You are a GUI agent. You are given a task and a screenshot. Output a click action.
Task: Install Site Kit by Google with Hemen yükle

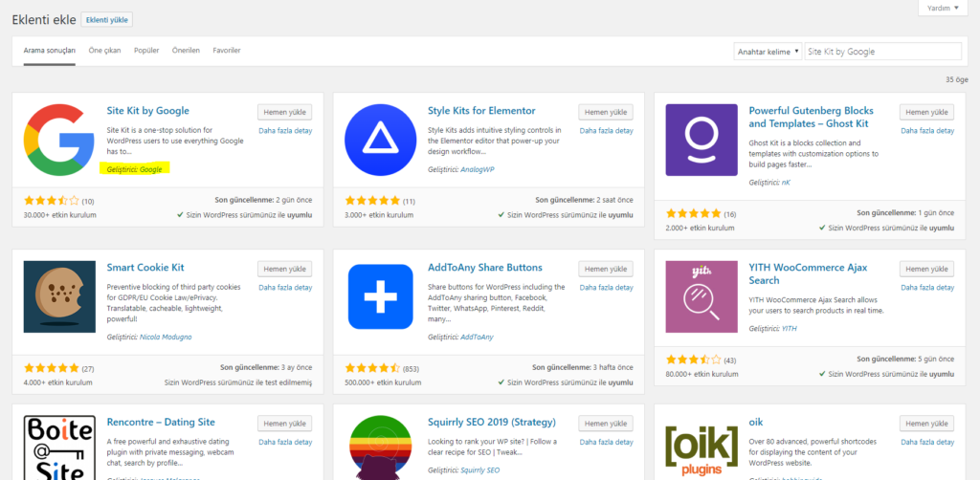click(x=284, y=113)
